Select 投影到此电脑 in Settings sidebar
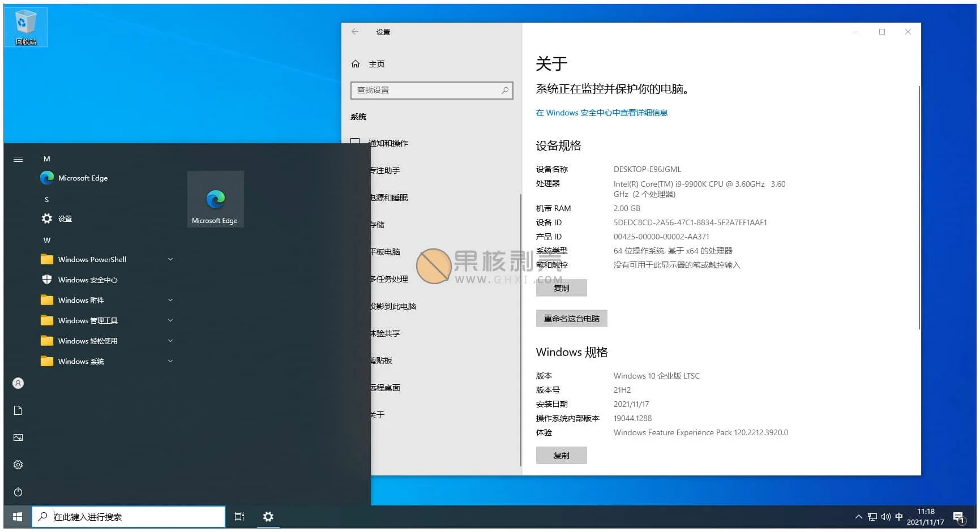This screenshot has width=980, height=532. pyautogui.click(x=393, y=306)
